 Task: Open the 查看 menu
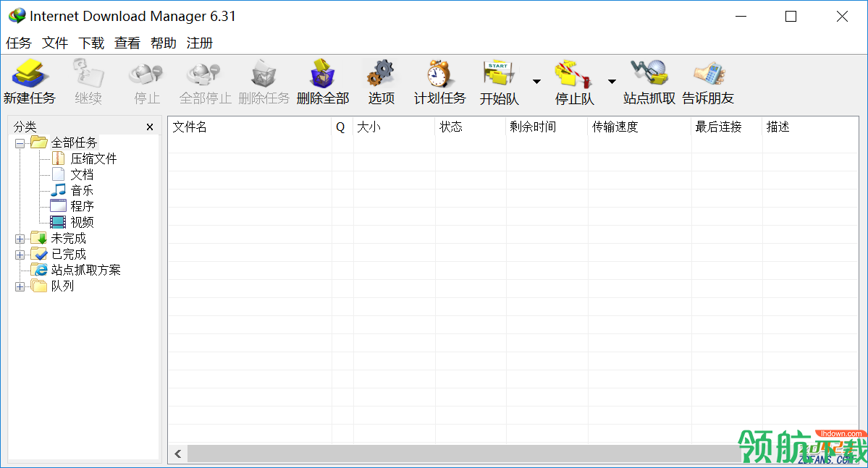pos(127,43)
